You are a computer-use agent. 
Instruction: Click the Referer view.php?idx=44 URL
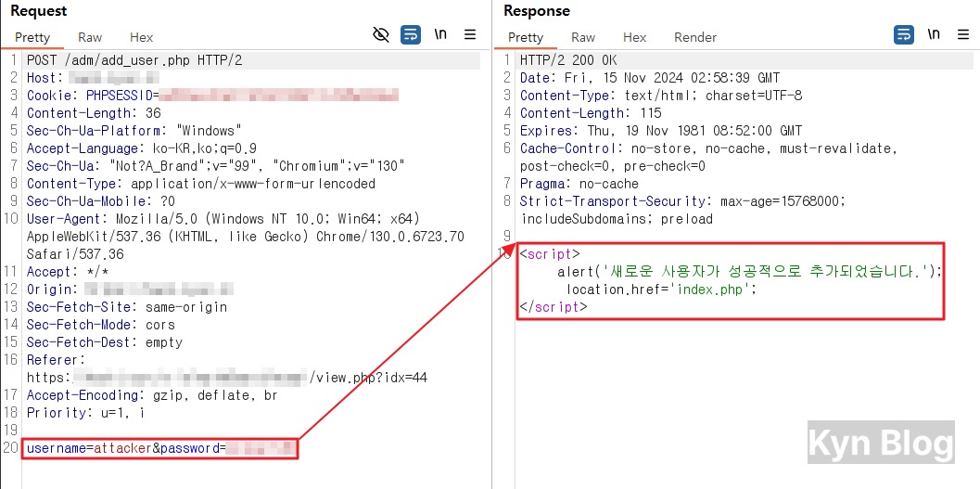227,378
